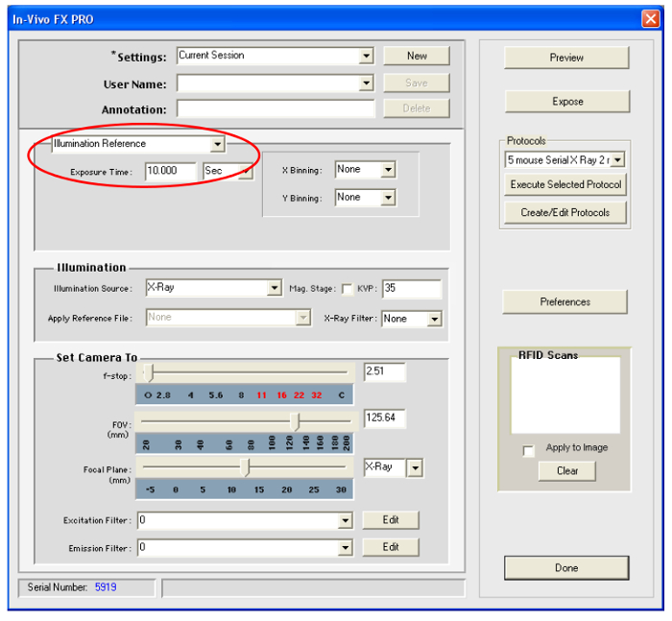Viewport: 672px width, 621px height.
Task: Clear the RFID Scans list
Action: 566,471
